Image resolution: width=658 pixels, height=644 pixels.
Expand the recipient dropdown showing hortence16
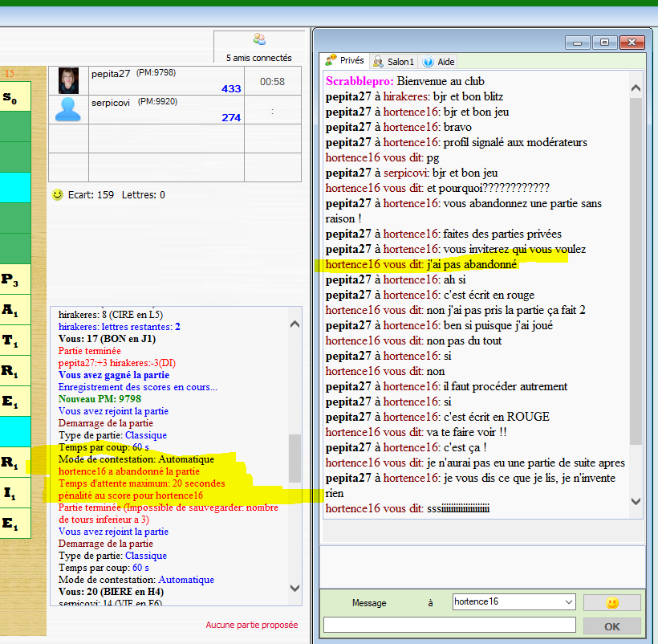click(569, 601)
